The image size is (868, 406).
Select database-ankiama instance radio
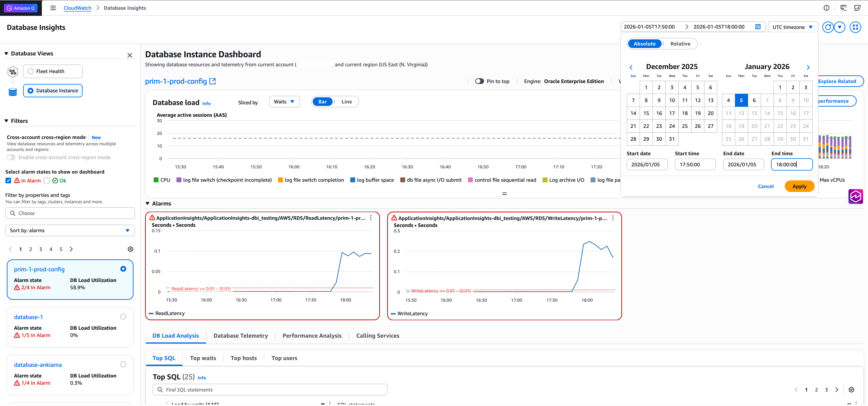tap(123, 364)
